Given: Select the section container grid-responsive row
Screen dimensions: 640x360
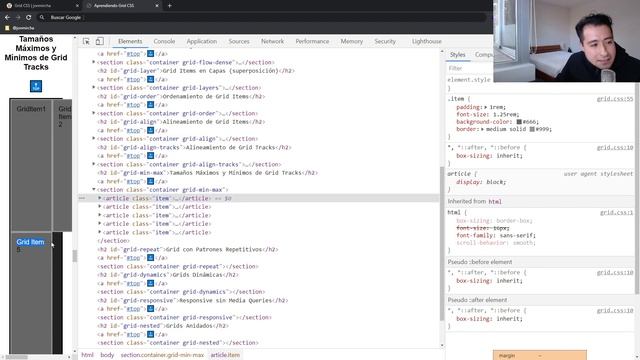Looking at the screenshot, I should point(184,317).
